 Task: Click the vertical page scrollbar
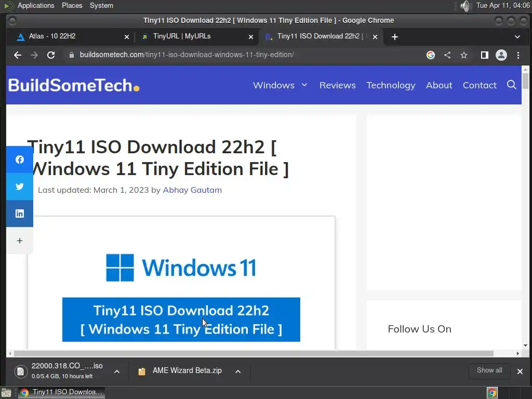(525, 81)
